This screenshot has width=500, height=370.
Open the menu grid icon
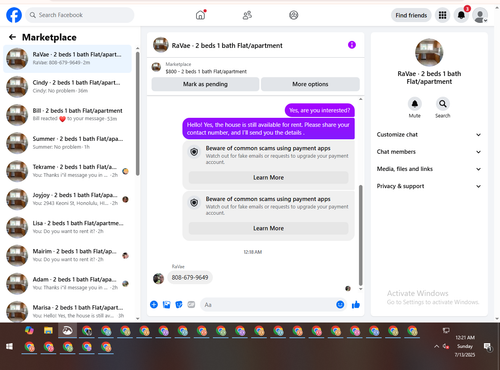pyautogui.click(x=442, y=15)
